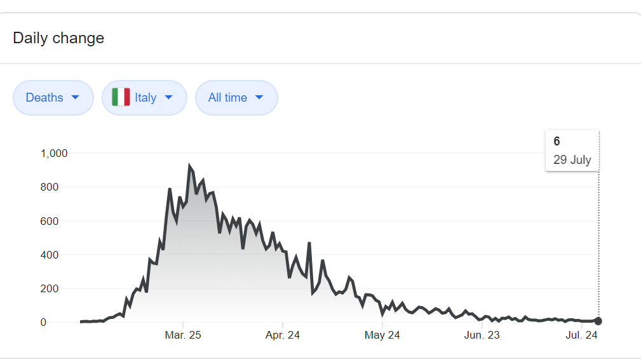The width and height of the screenshot is (641, 364).
Task: Select the May 24 axis label
Action: click(x=382, y=335)
